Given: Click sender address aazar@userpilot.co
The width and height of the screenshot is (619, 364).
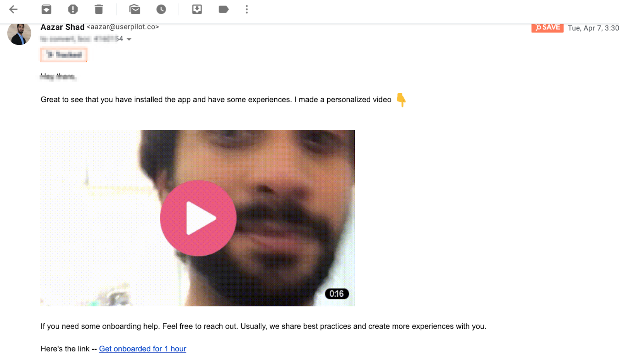Looking at the screenshot, I should coord(123,27).
